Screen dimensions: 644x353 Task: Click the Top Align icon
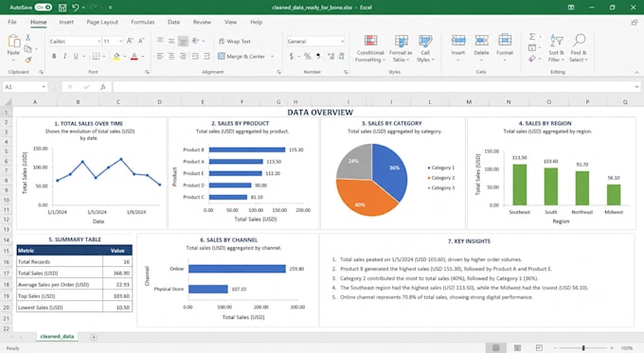pos(160,41)
